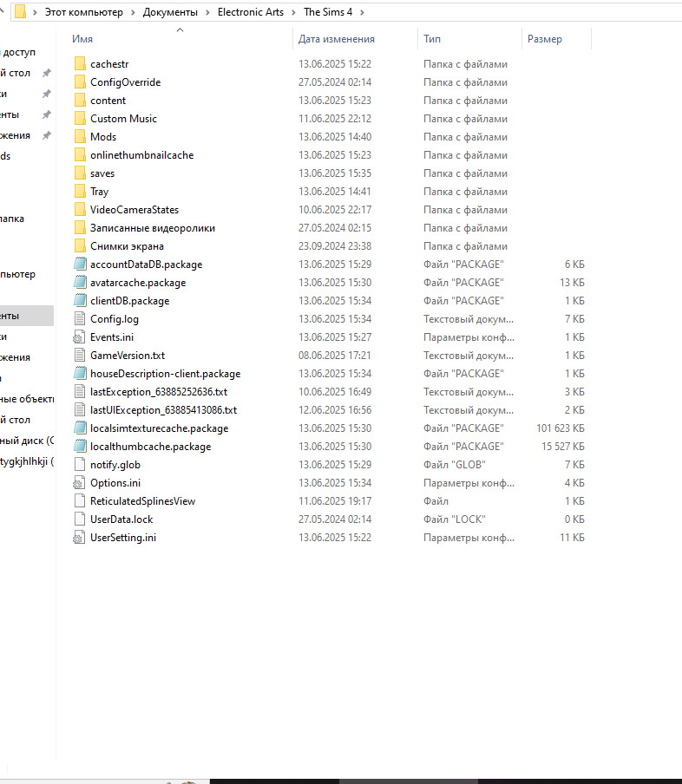The height and width of the screenshot is (784, 682).
Task: Click size value 101 623 КБ
Action: (x=561, y=428)
